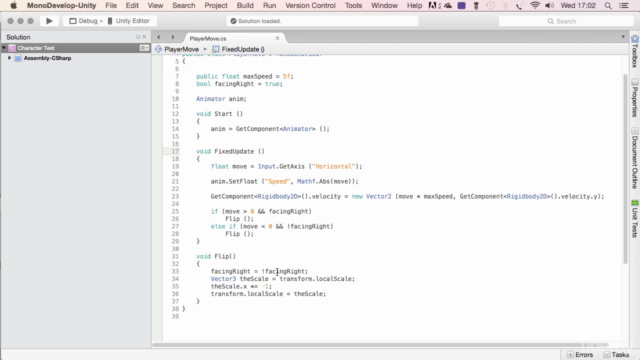Click the "Horizontal" string literal
Image resolution: width=640 pixels, height=360 pixels.
333,166
